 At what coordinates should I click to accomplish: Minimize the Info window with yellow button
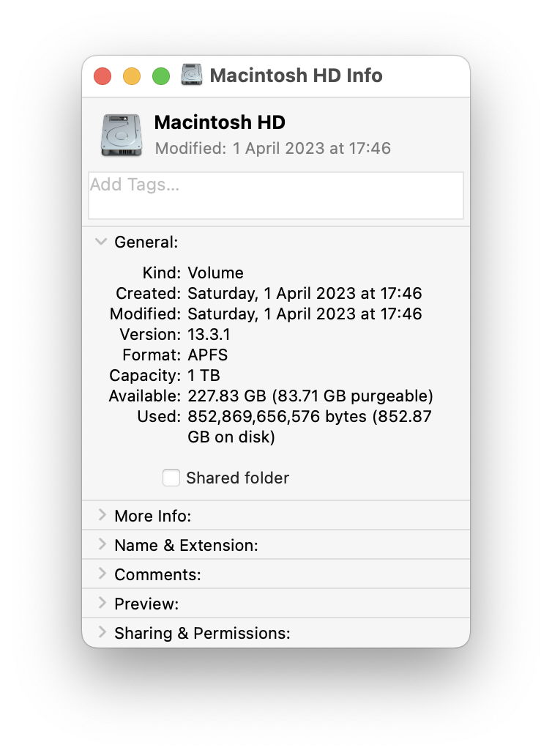pyautogui.click(x=132, y=76)
